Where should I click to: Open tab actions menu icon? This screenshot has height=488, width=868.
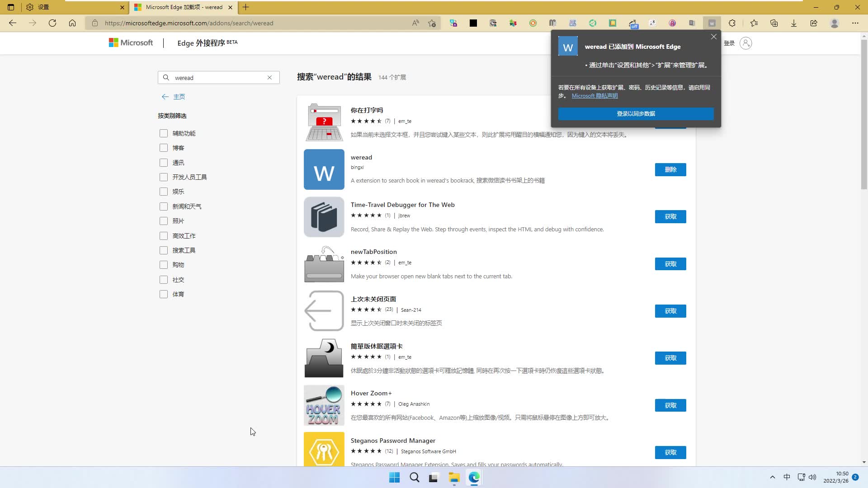11,7
